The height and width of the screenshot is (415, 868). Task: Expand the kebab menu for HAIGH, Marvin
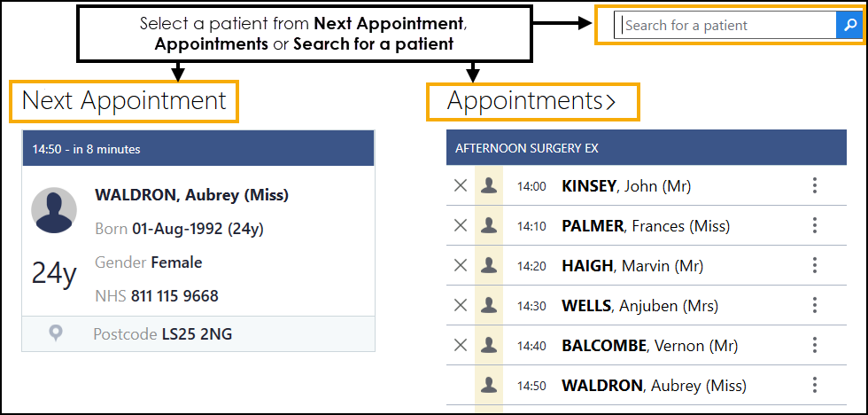[815, 265]
